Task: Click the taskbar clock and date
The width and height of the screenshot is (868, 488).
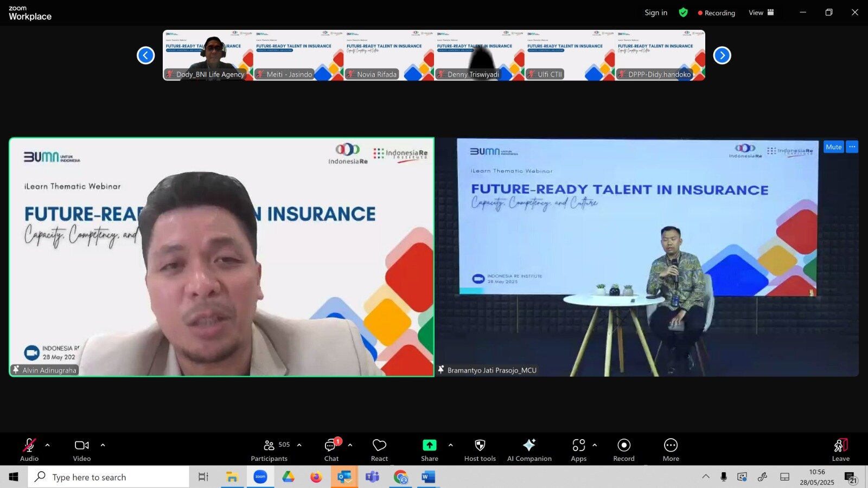Action: 817,477
